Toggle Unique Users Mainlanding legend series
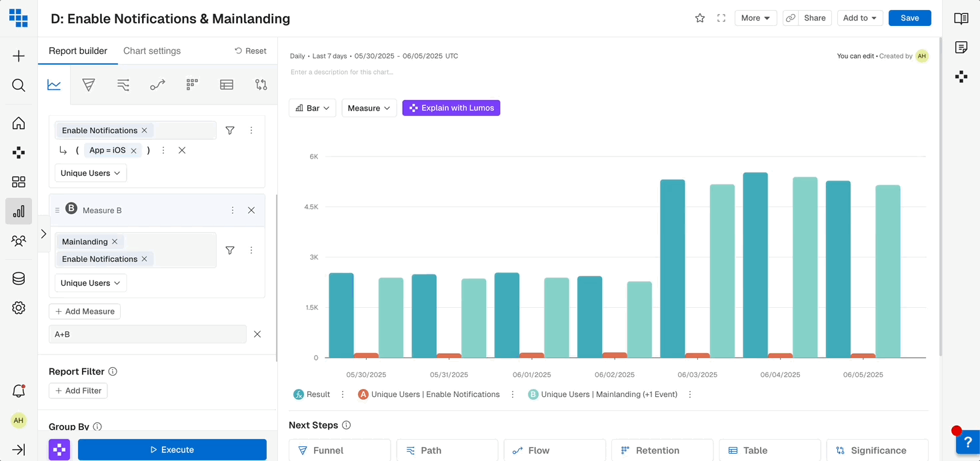This screenshot has width=980, height=461. [x=603, y=394]
